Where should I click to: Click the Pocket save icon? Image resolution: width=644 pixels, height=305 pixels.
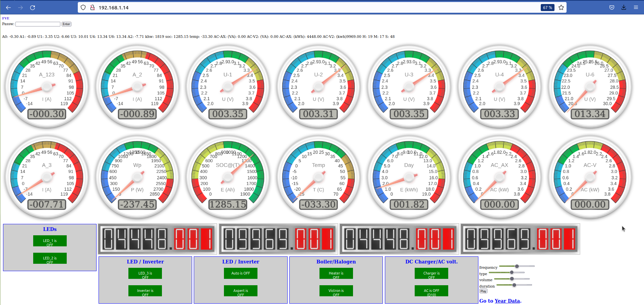(612, 7)
